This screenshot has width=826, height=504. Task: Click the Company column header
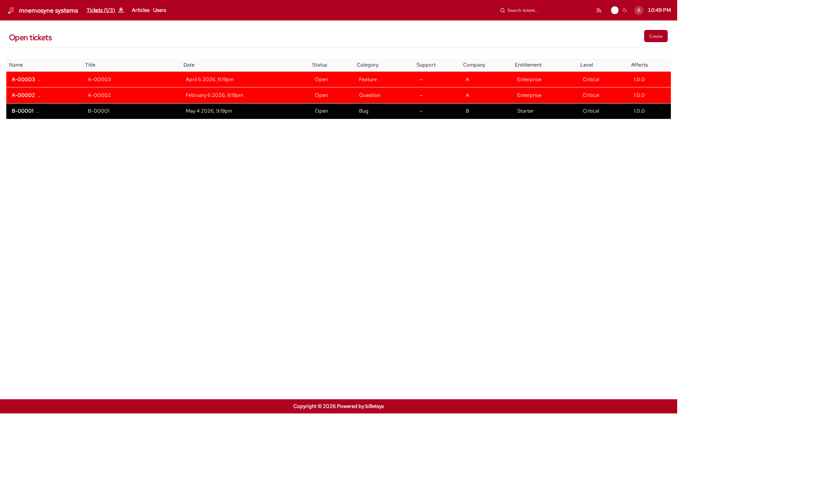pyautogui.click(x=474, y=65)
